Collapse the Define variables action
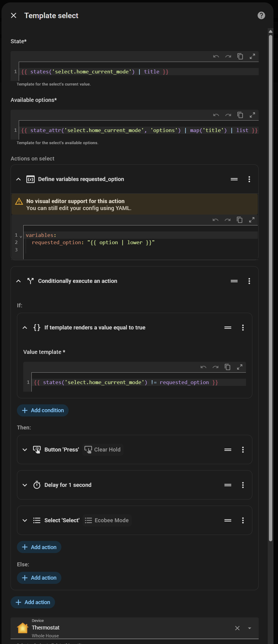 18,179
